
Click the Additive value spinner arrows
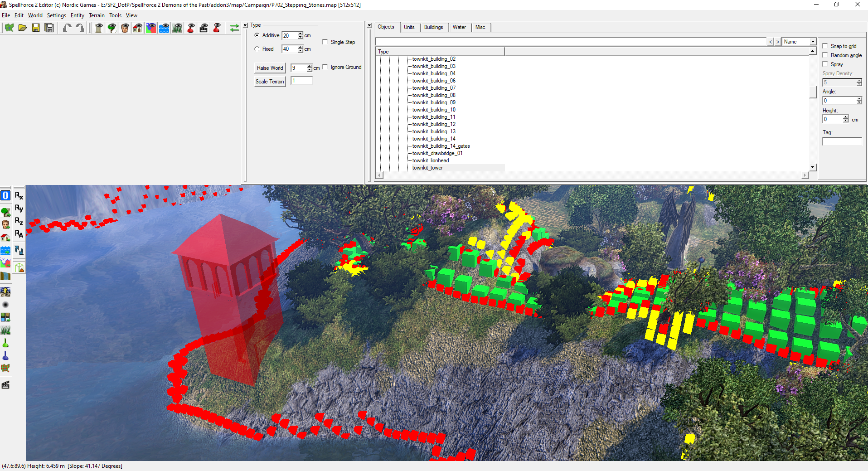(x=300, y=35)
